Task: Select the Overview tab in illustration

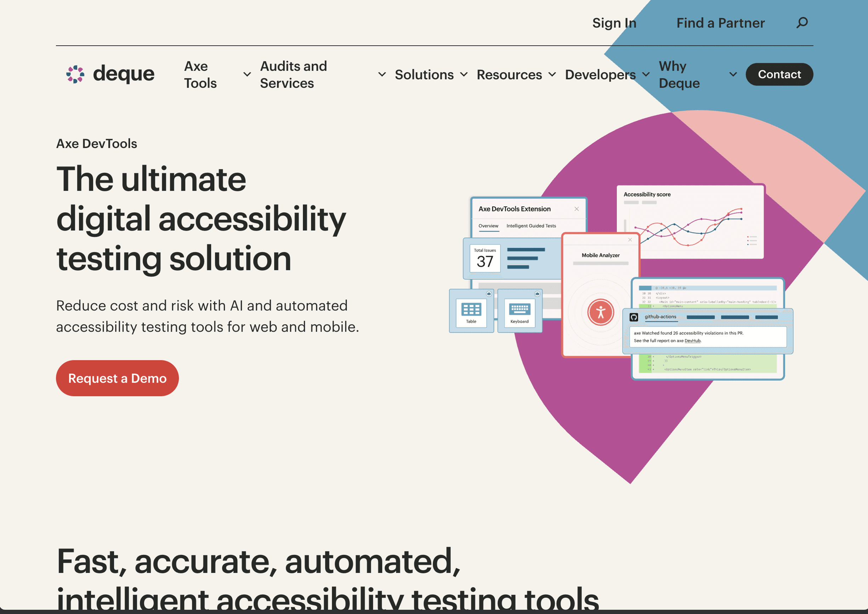Action: coord(488,226)
